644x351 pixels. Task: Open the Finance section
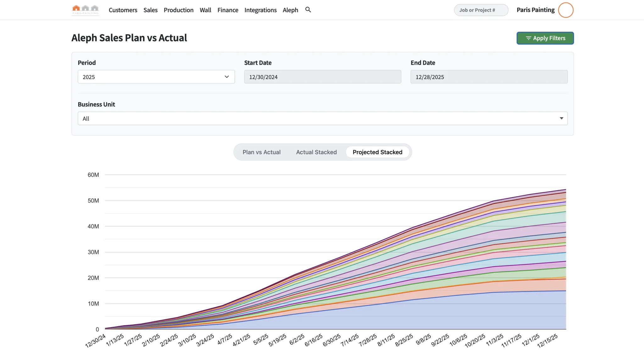point(227,10)
